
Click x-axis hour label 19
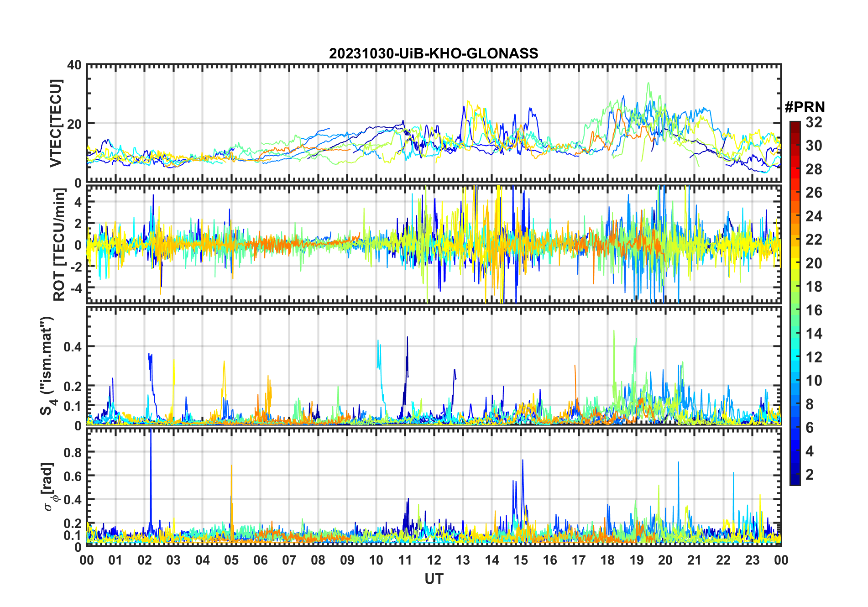[x=637, y=560]
